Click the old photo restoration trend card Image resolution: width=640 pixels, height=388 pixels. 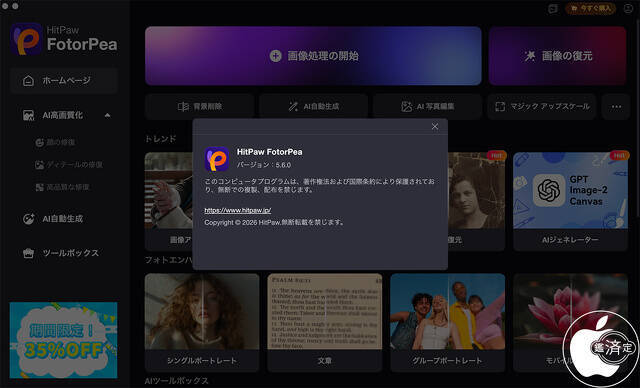coord(476,202)
